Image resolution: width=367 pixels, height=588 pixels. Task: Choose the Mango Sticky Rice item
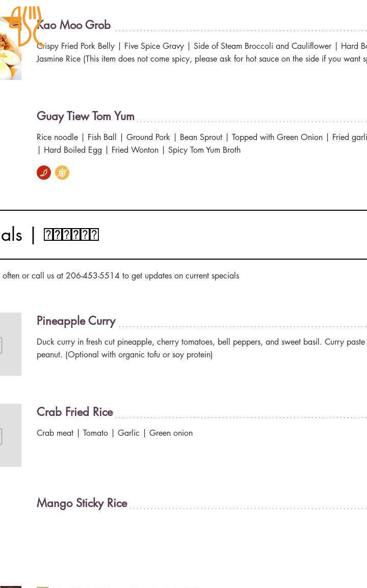82,503
